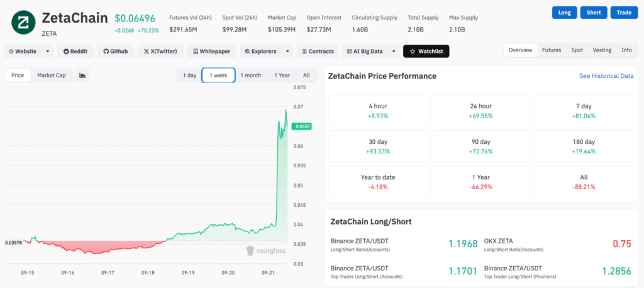The height and width of the screenshot is (288, 644).
Task: Click the Short button
Action: pyautogui.click(x=594, y=13)
